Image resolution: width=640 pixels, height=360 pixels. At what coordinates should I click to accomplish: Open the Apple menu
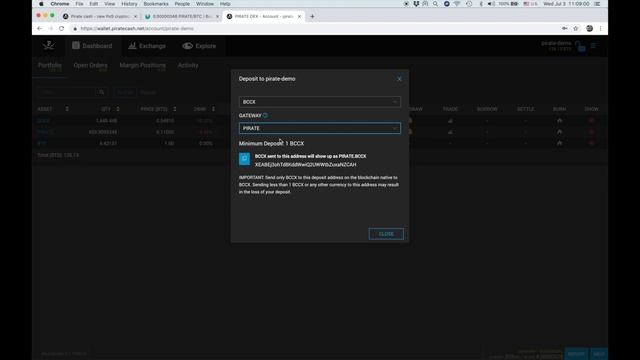tap(41, 4)
